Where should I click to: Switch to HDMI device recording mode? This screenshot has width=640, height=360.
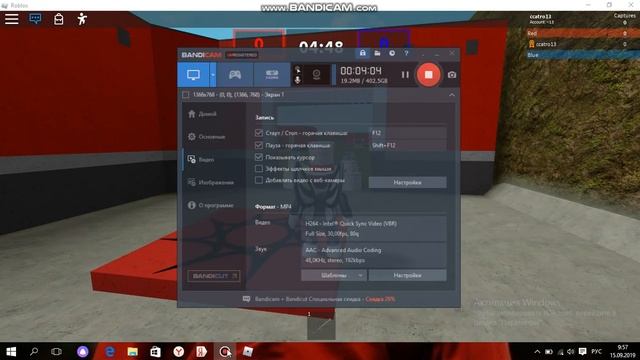(x=272, y=75)
